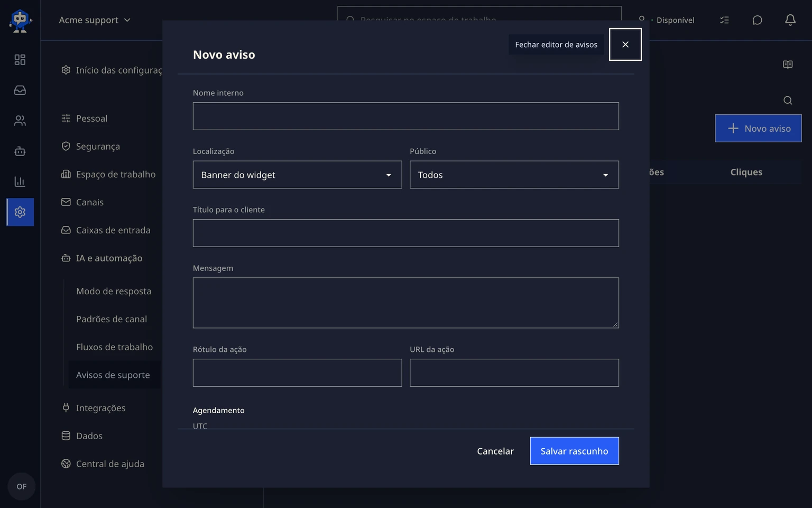This screenshot has width=812, height=508.
Task: Open the documentation book icon
Action: point(788,65)
